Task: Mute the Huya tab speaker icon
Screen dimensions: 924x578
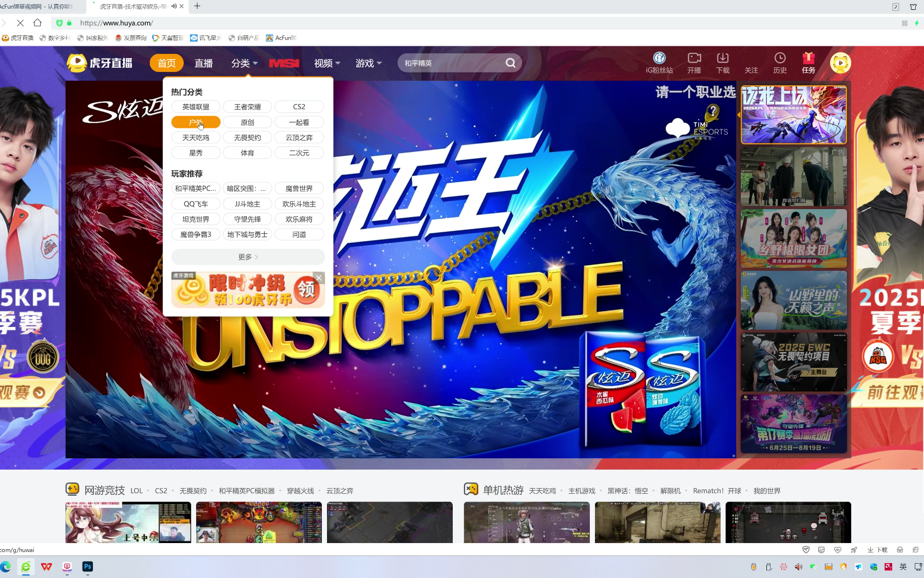Action: [174, 6]
